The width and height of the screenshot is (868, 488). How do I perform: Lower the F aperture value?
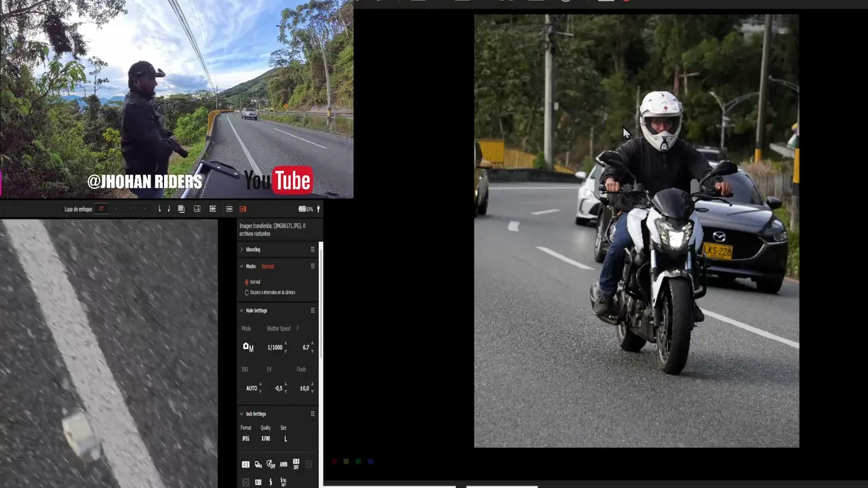[x=313, y=351]
